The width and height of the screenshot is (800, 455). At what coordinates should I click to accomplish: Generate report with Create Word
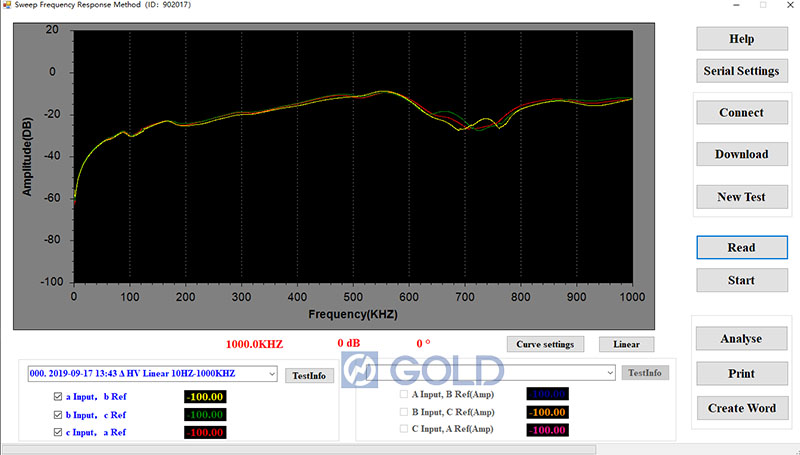pos(741,408)
